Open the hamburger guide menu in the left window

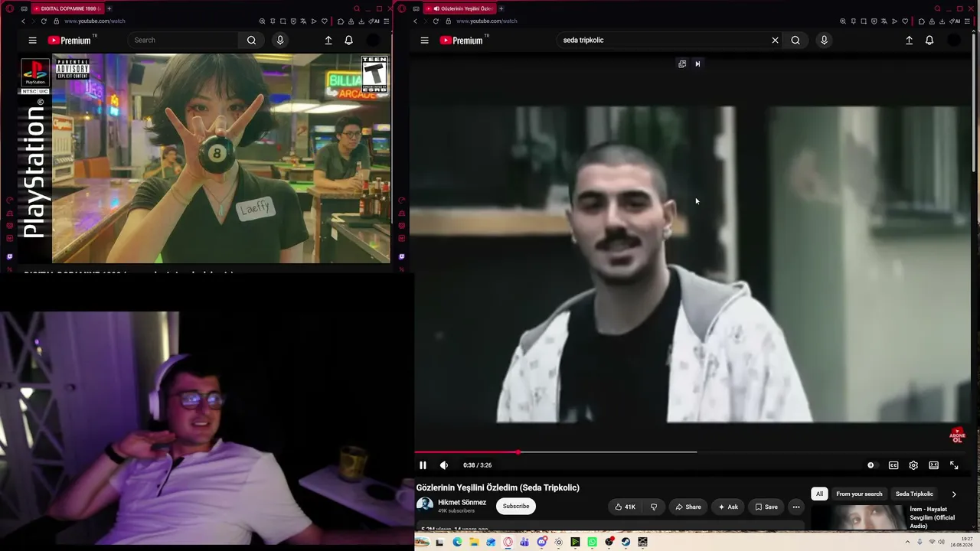[32, 41]
